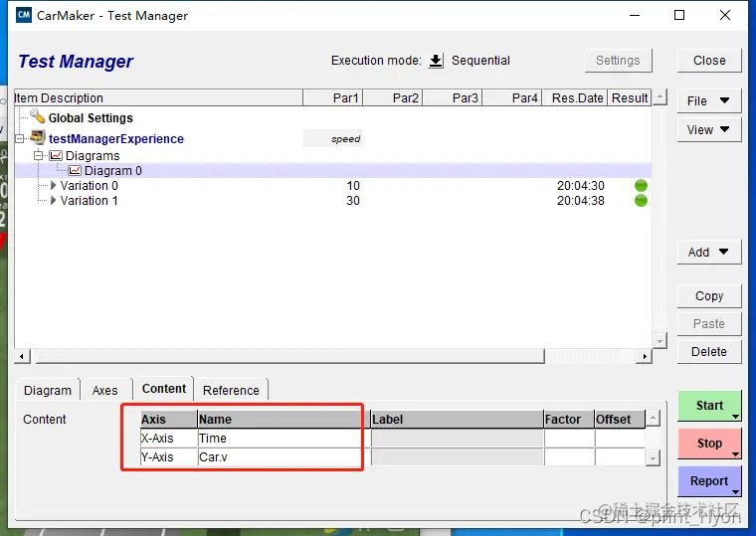Open the Add dropdown menu

[708, 253]
